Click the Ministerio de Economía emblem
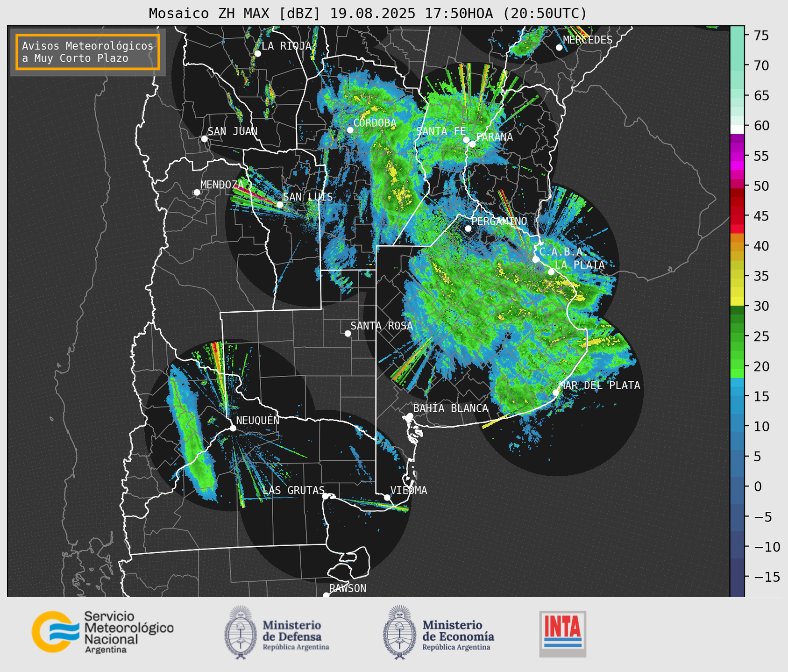This screenshot has width=788, height=672. tap(400, 632)
